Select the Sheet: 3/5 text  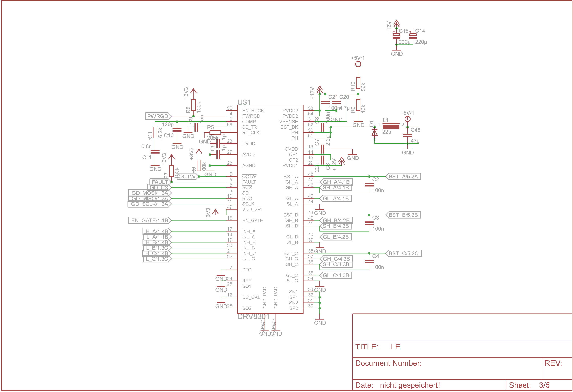tap(529, 386)
